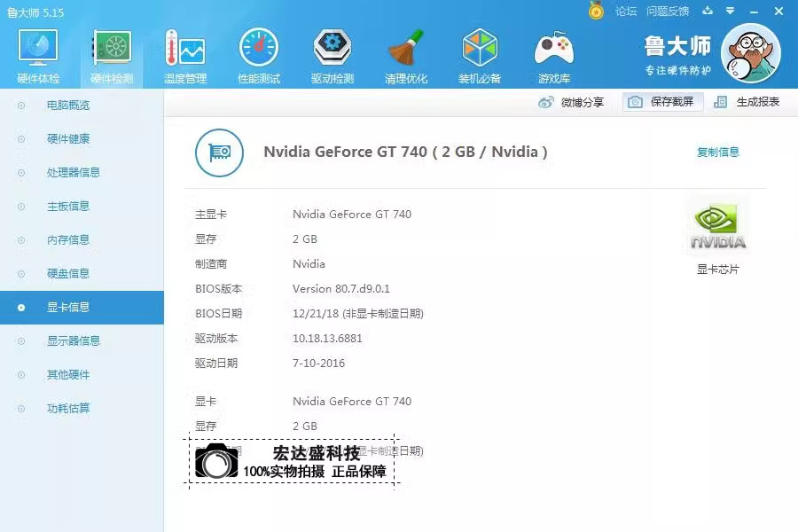Screen dimensions: 798x532
Task: Click driver date 7-10-2016
Action: (x=318, y=364)
